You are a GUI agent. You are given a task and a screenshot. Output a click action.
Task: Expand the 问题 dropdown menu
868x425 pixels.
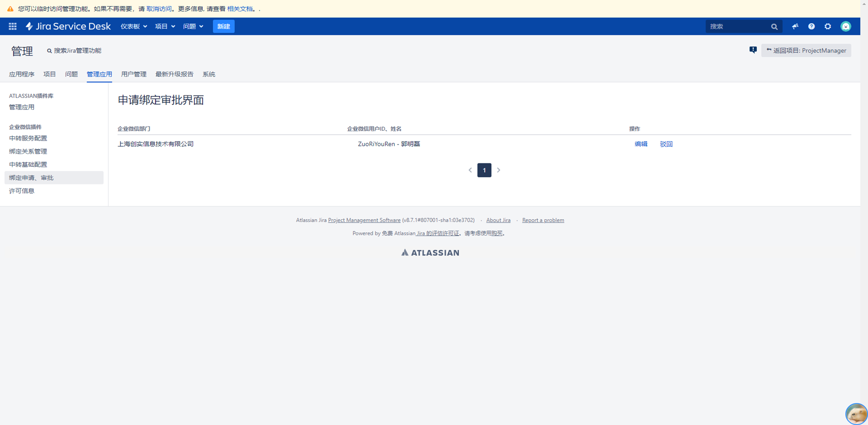coord(193,26)
